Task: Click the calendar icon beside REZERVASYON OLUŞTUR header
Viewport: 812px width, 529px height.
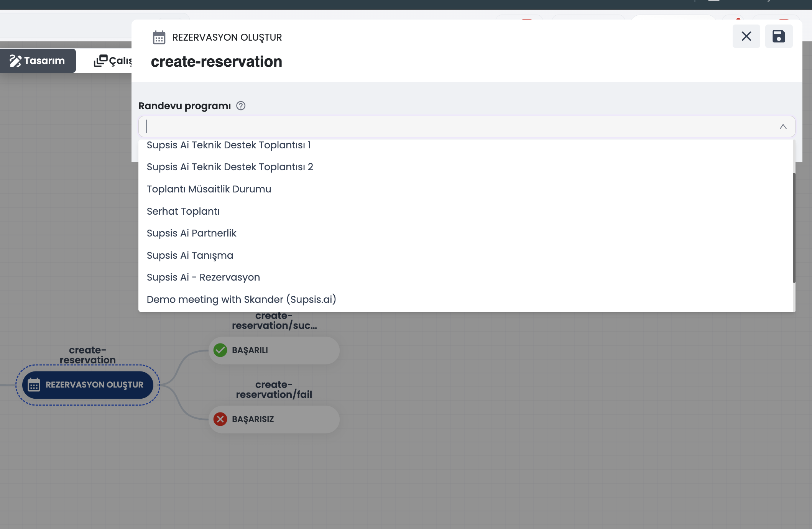Action: pos(159,38)
